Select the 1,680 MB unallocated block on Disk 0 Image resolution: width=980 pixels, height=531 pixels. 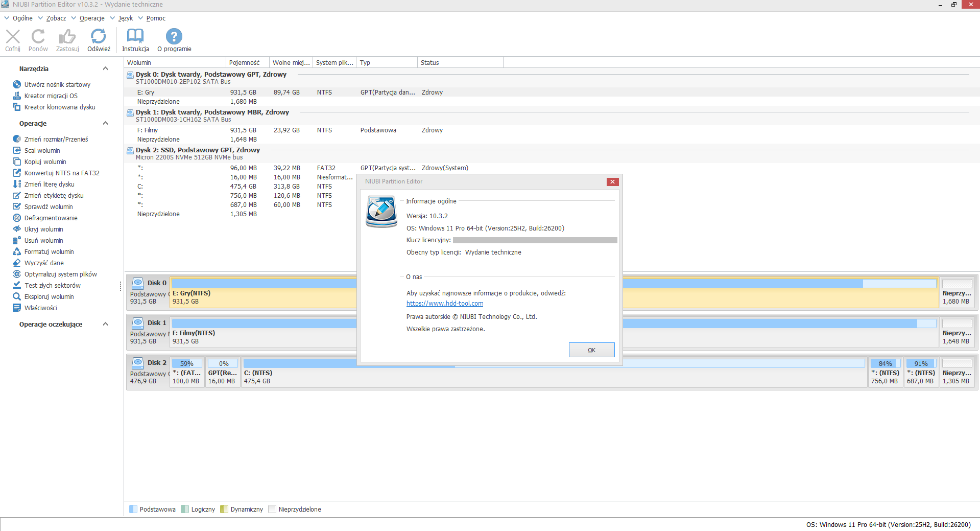pos(957,292)
